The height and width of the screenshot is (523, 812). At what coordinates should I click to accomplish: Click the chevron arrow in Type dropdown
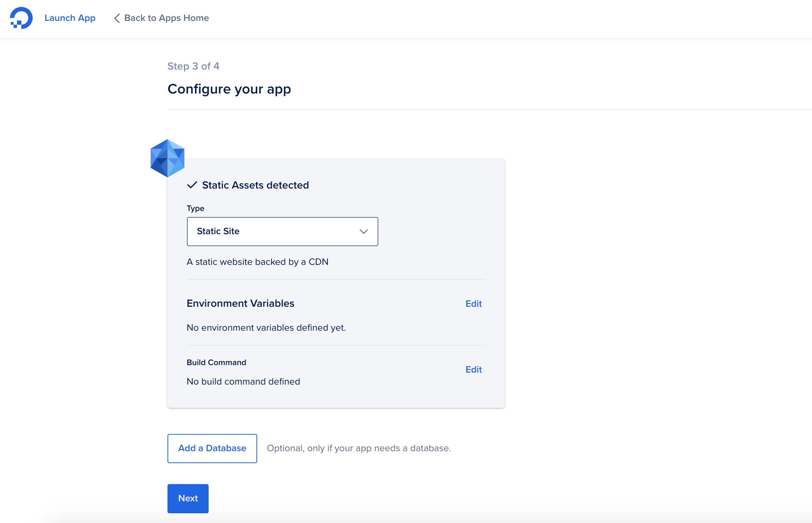point(363,232)
